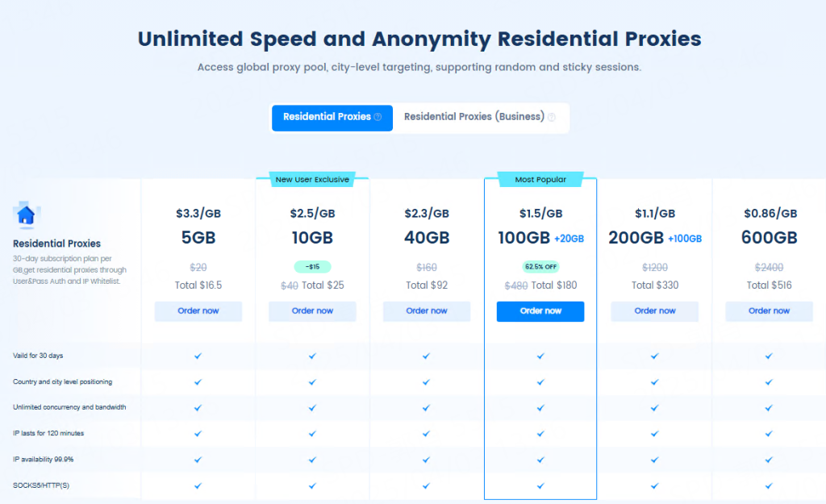
Task: Click 200GB checkmark for IP availability 99.9%
Action: point(655,460)
